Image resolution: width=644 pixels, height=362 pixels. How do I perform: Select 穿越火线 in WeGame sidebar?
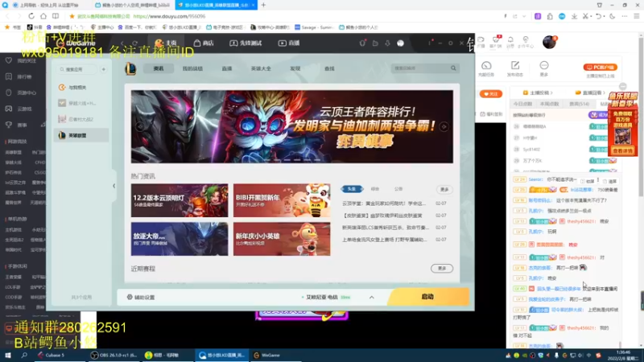81,103
